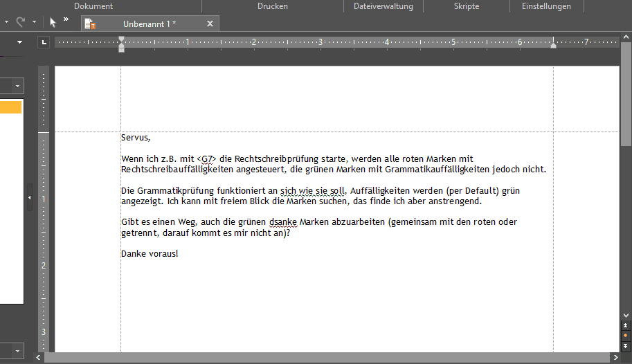Open the Redo history dropdown arrow
The width and height of the screenshot is (632, 364).
click(x=34, y=21)
